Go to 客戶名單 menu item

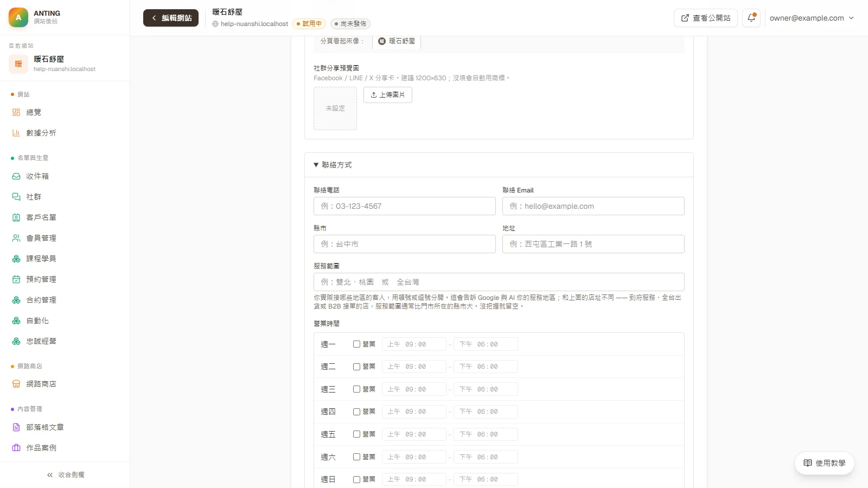coord(65,217)
